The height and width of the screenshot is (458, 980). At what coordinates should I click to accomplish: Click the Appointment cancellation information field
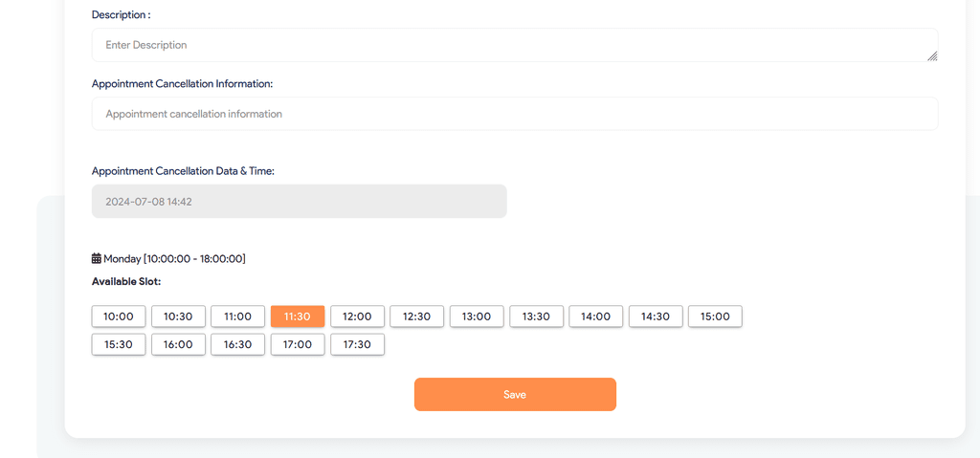(514, 114)
